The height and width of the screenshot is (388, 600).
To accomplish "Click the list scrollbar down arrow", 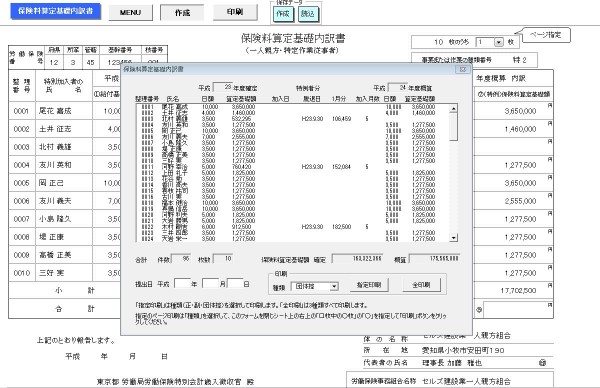I will [453, 238].
